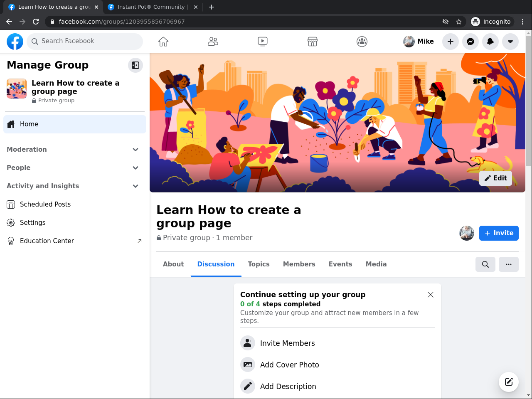The width and height of the screenshot is (532, 399).
Task: Click Add Description setup step
Action: tap(337, 387)
